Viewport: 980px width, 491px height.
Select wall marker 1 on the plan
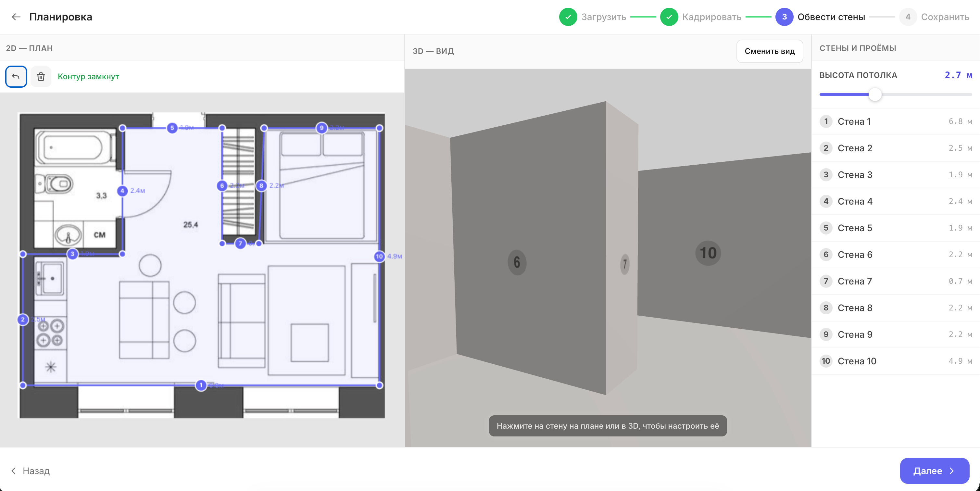click(x=201, y=385)
